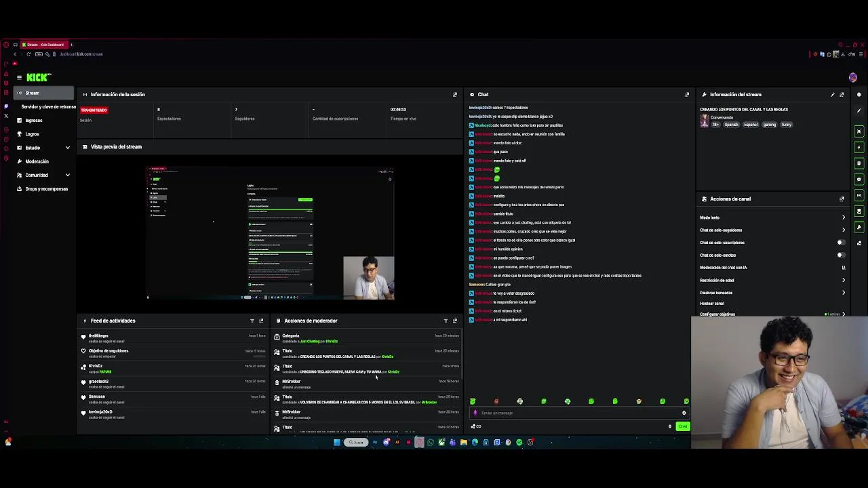The height and width of the screenshot is (488, 868).
Task: Go to Logros page
Action: [x=44, y=134]
